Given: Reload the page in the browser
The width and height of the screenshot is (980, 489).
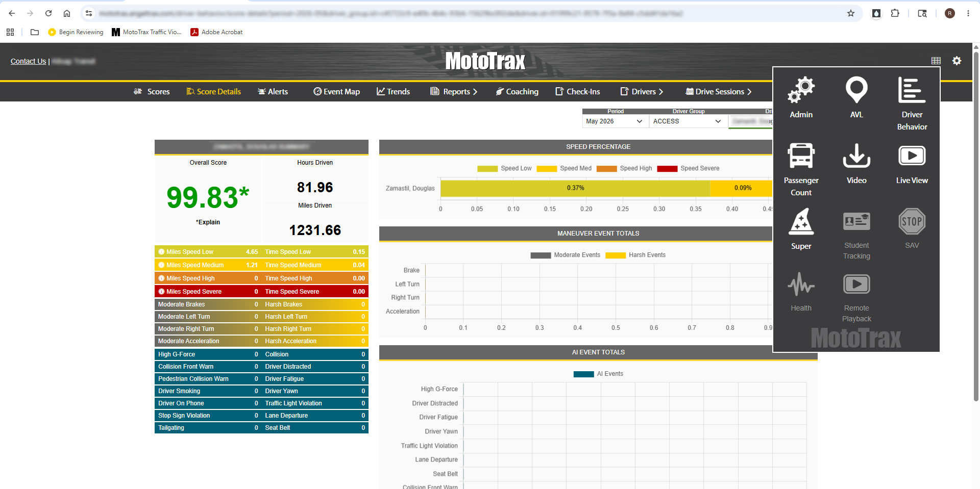Looking at the screenshot, I should (48, 13).
